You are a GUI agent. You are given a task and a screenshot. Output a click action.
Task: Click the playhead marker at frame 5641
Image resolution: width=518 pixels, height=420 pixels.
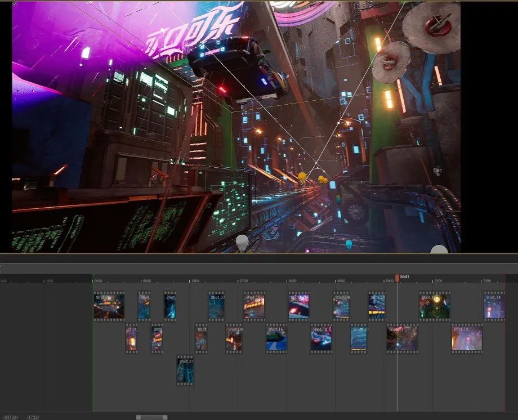(397, 278)
